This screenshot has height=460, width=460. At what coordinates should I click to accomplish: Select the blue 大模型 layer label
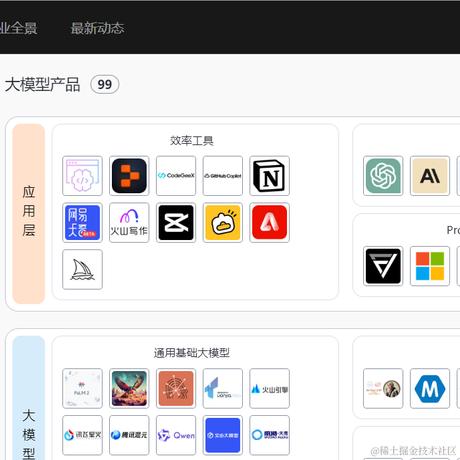coord(29,398)
